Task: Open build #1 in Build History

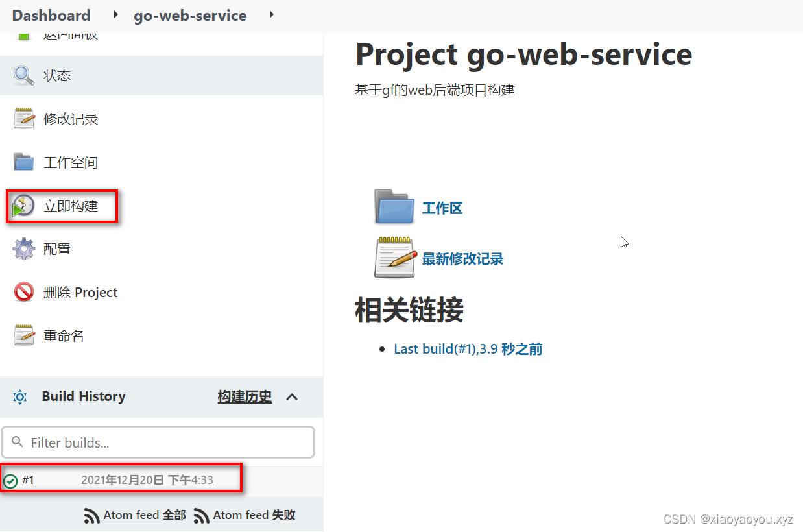Action: 28,480
